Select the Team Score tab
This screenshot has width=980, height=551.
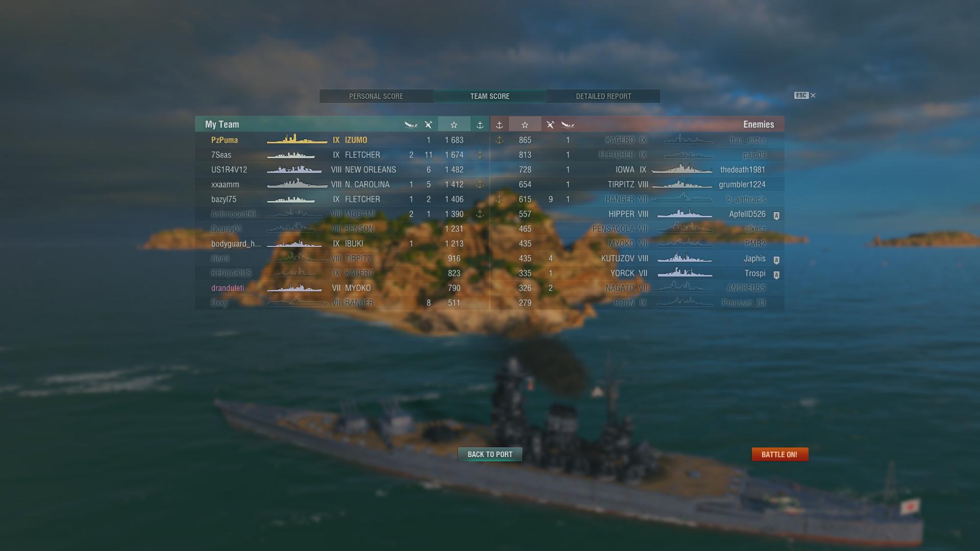(x=490, y=96)
